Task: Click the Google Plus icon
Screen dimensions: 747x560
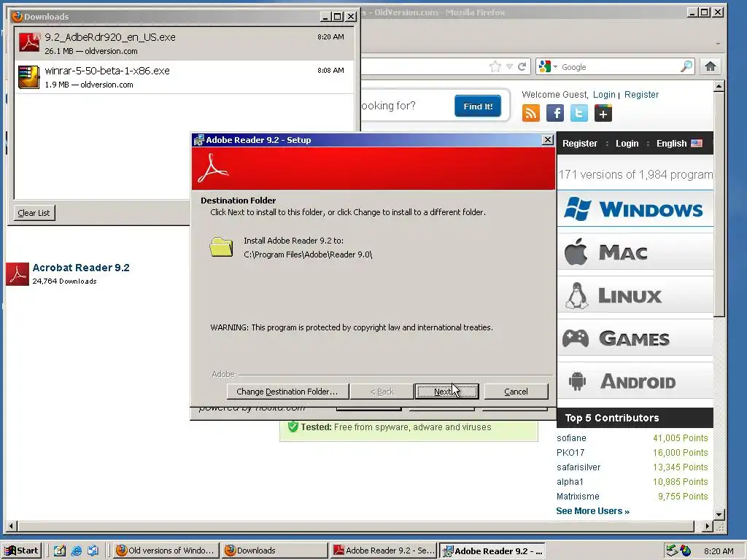Action: [603, 113]
